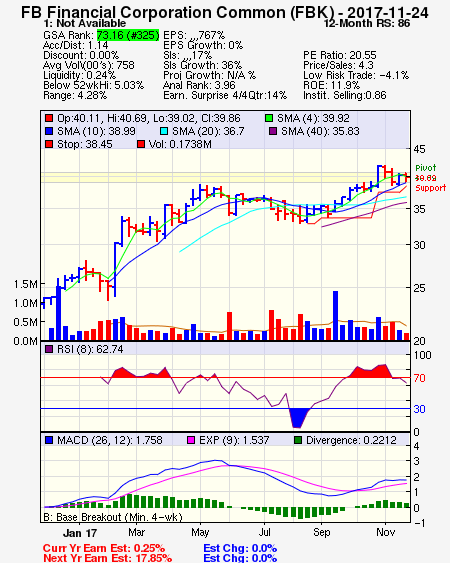The image size is (450, 563).
Task: Click the 'Range: 4.28%' text
Action: (x=75, y=96)
